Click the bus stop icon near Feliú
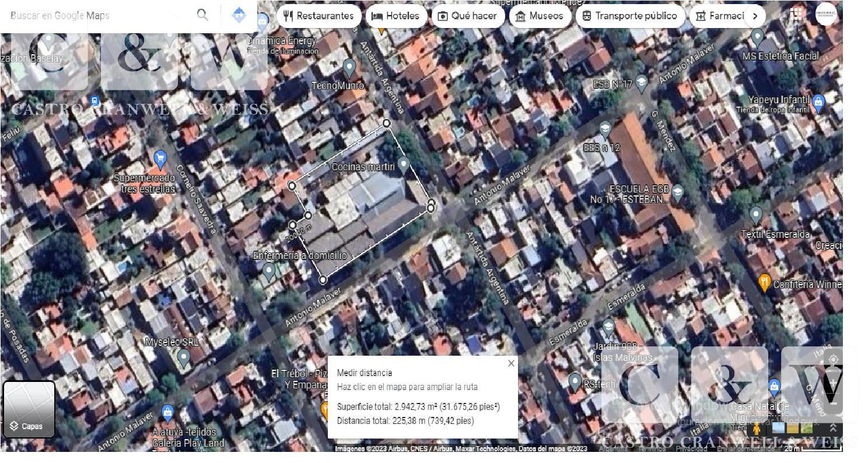868x463 pixels. tap(94, 100)
